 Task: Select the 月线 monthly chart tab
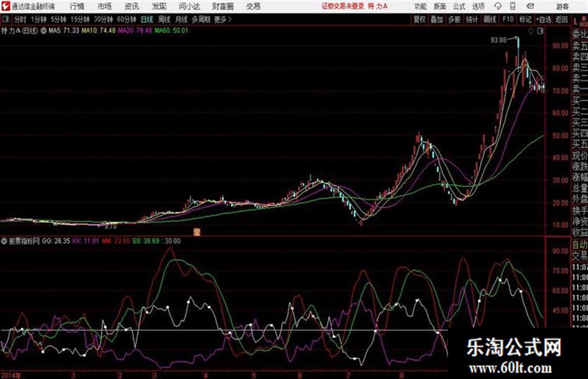(x=182, y=19)
